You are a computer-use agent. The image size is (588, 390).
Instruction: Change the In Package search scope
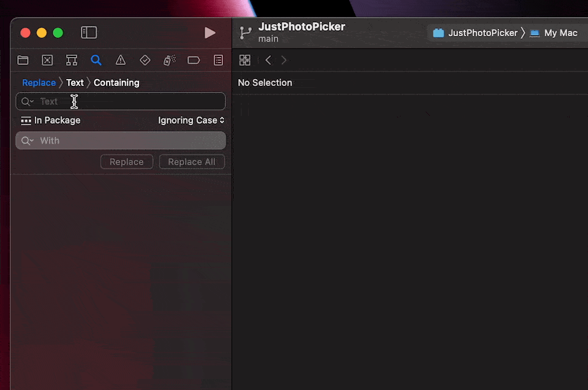click(51, 120)
